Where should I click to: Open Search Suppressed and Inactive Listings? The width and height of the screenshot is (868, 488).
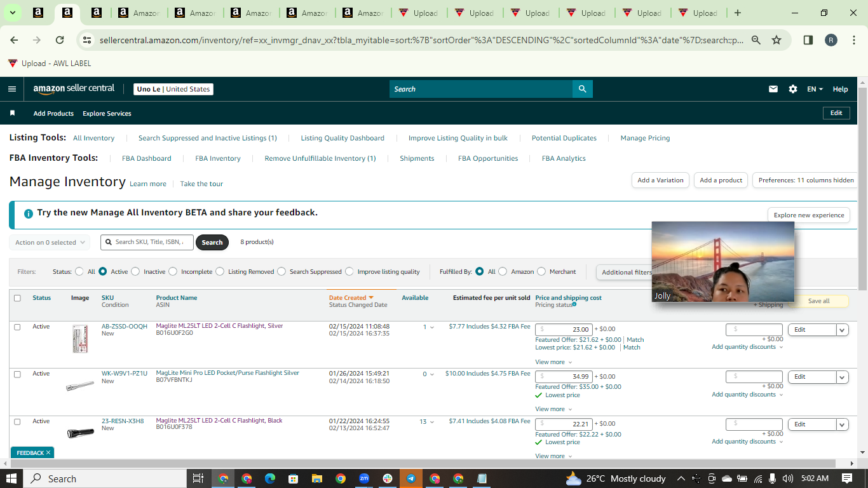pyautogui.click(x=208, y=138)
